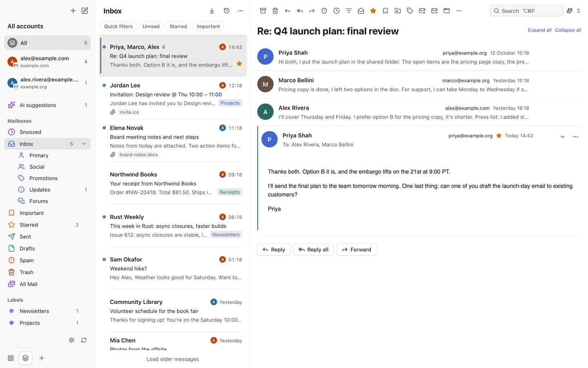This screenshot has width=588, height=368.
Task: Archive the open conversation
Action: [x=263, y=11]
